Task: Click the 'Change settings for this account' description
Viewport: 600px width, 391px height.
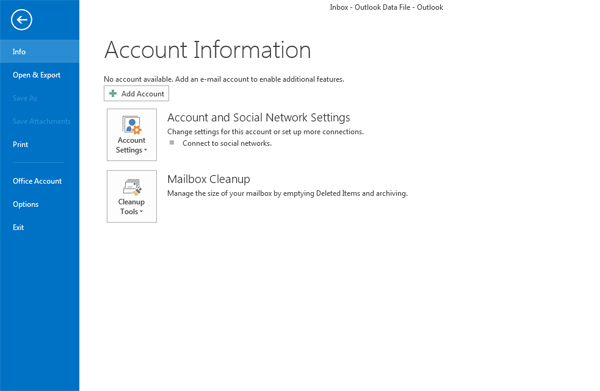Action: (x=266, y=132)
